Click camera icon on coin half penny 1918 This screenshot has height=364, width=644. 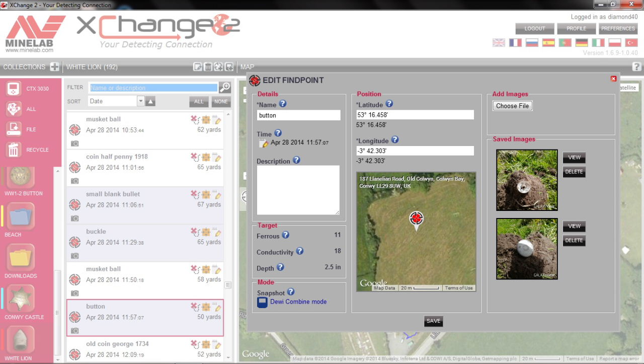tap(74, 181)
